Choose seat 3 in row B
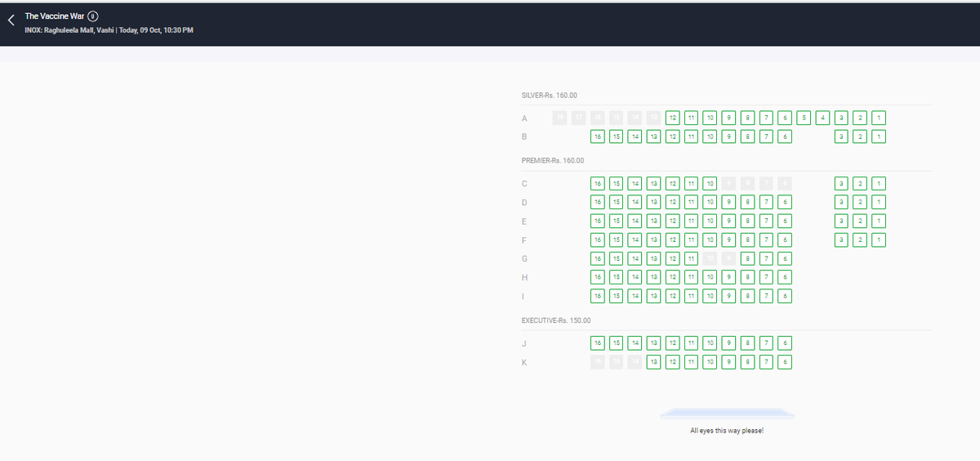 pyautogui.click(x=841, y=137)
